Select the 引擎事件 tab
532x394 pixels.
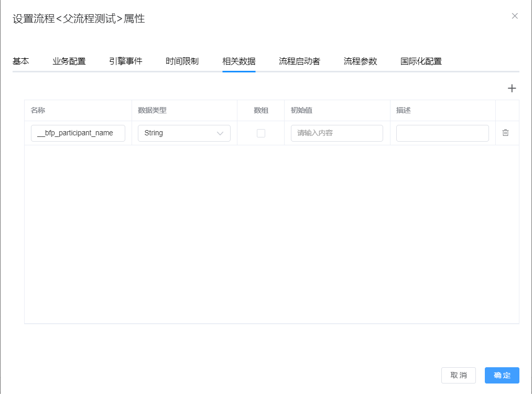tap(125, 61)
